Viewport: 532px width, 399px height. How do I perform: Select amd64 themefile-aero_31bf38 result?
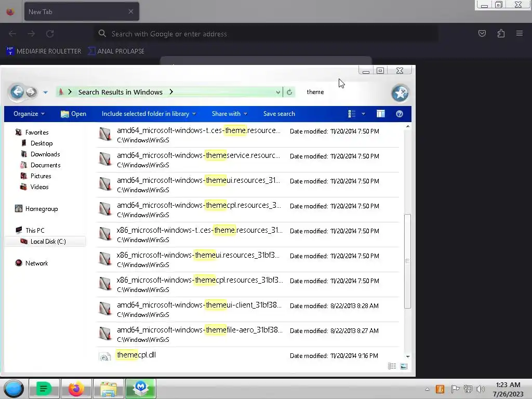coord(248,335)
